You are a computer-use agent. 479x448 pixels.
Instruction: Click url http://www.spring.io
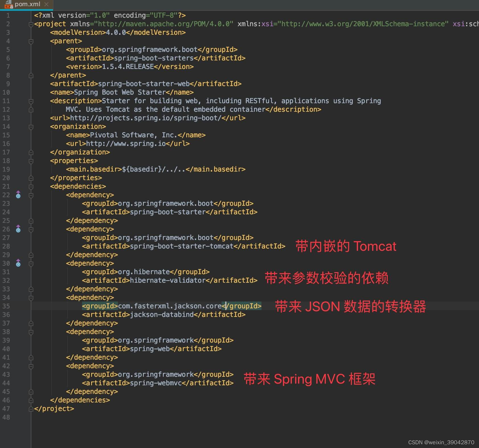pos(126,144)
